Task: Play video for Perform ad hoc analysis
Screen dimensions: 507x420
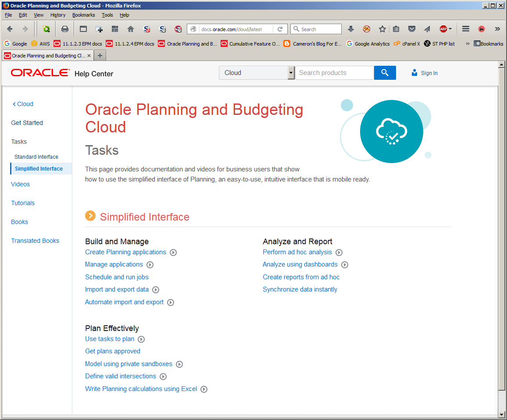Action: 339,253
